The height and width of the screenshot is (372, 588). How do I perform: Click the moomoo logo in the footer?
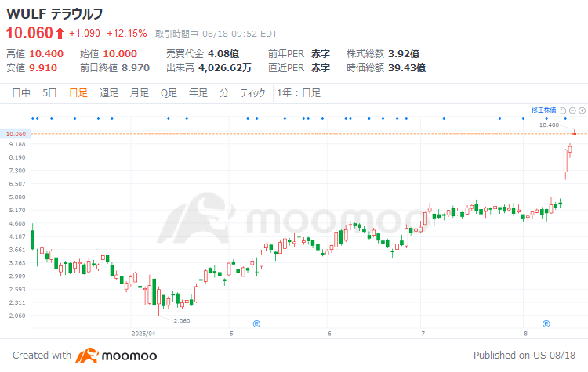tap(116, 356)
